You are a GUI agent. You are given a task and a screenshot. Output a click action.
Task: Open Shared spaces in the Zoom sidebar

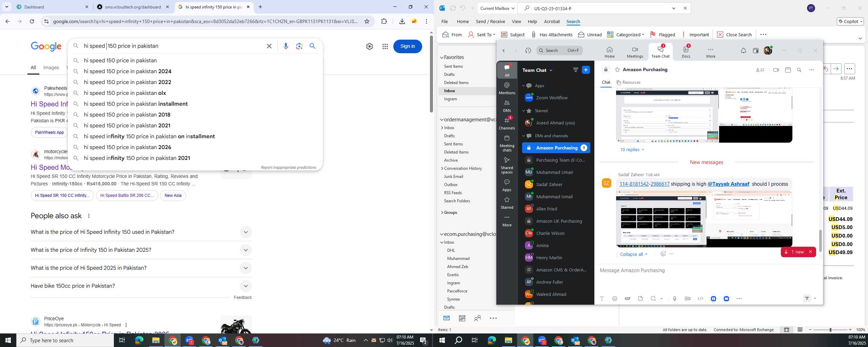(507, 165)
